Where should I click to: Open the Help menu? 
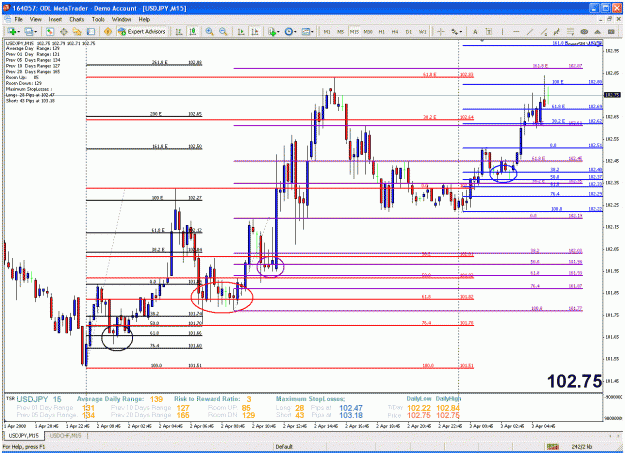pyautogui.click(x=144, y=19)
